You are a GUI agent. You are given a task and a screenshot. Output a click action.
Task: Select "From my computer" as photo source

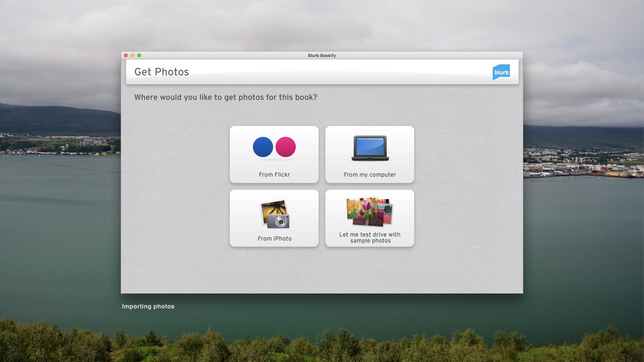369,154
